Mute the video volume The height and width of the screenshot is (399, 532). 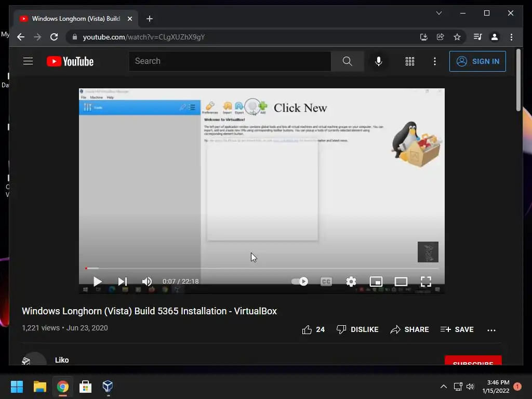click(x=147, y=281)
